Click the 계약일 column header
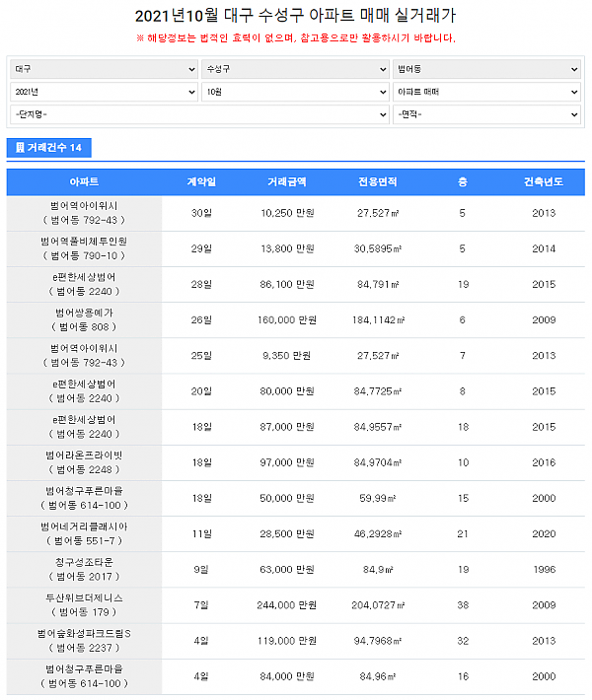This screenshot has width=592, height=700. click(201, 182)
